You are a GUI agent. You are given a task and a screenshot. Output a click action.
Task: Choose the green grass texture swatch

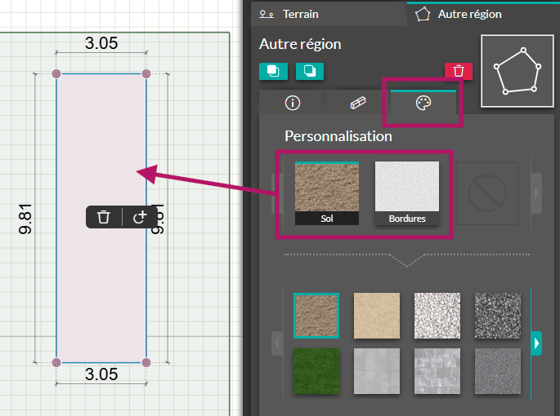tap(316, 371)
